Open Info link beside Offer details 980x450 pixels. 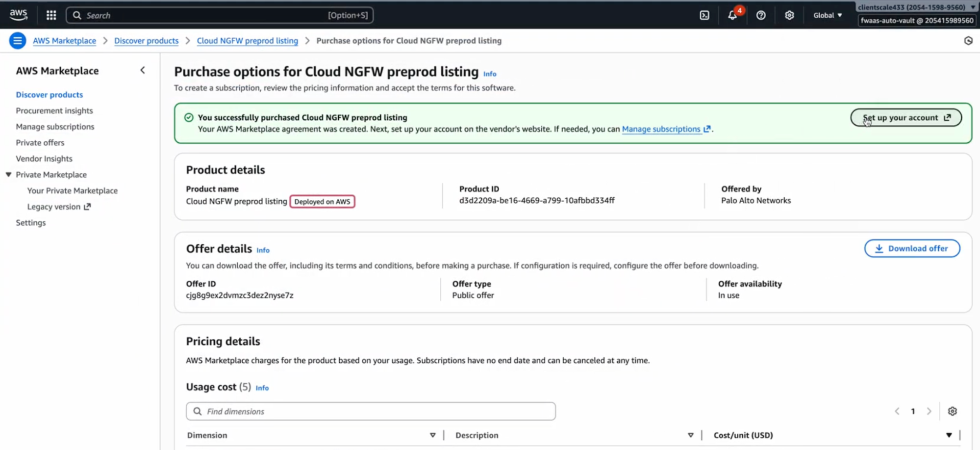tap(263, 250)
